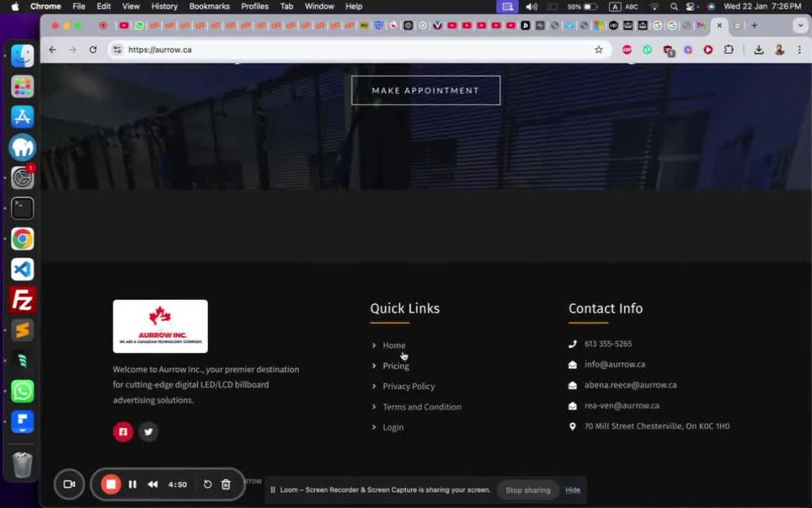The width and height of the screenshot is (812, 508).
Task: Open Spotlight search in menu bar
Action: [674, 7]
